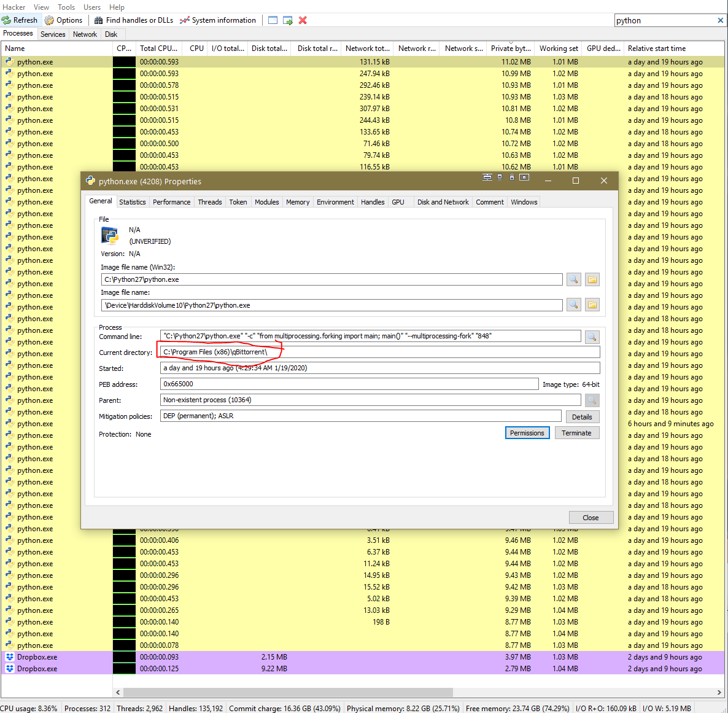
Task: Open Permissions for python.exe
Action: pos(527,432)
